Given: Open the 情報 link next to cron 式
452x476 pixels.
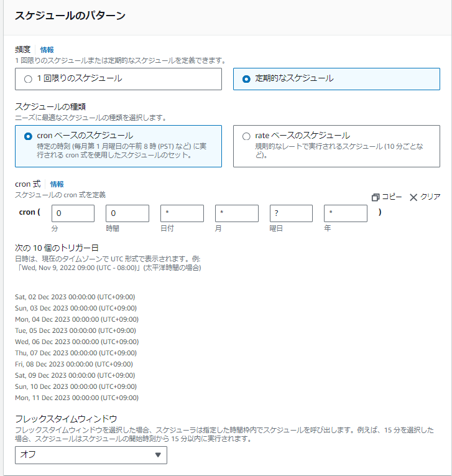Looking at the screenshot, I should click(57, 184).
